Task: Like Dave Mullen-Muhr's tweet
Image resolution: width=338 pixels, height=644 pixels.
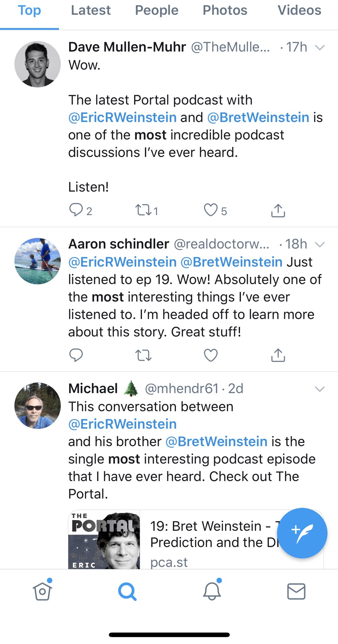Action: (x=211, y=210)
